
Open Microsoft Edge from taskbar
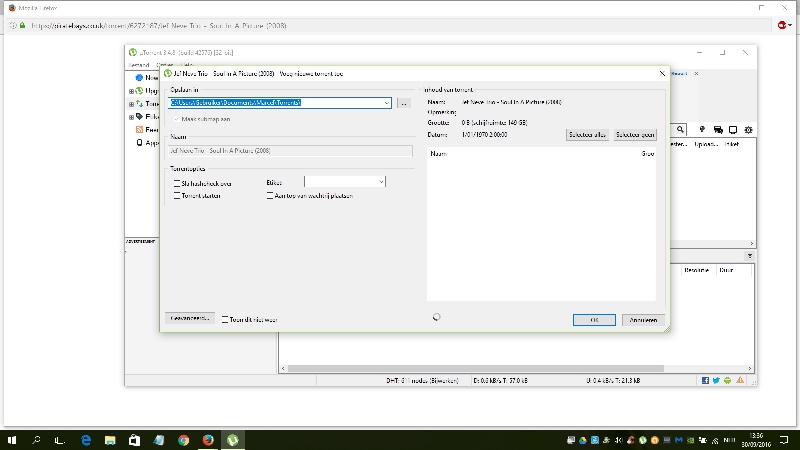pos(86,440)
